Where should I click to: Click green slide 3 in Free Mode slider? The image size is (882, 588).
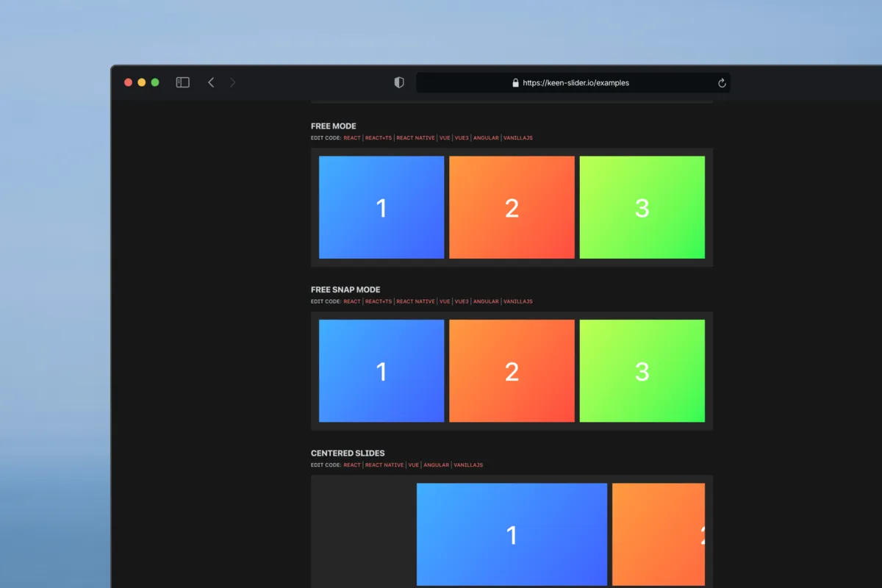click(642, 207)
